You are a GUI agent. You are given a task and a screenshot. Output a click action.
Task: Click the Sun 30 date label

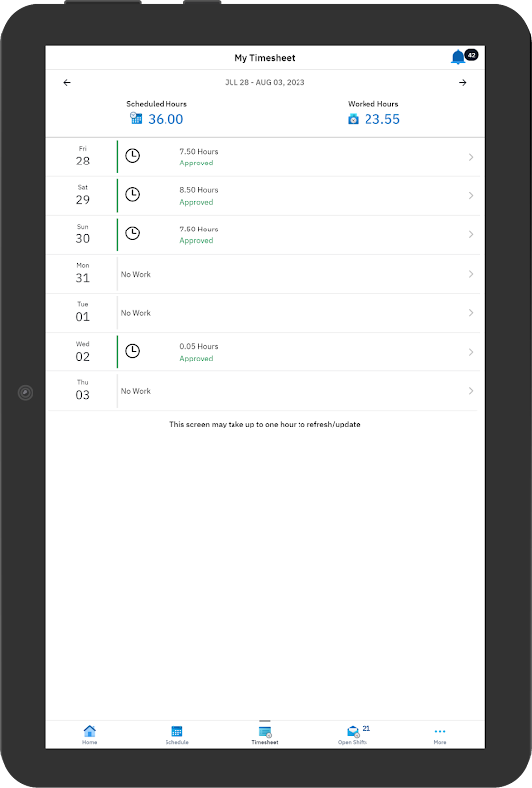83,234
